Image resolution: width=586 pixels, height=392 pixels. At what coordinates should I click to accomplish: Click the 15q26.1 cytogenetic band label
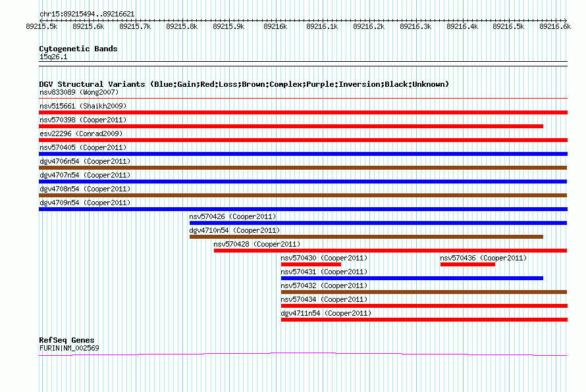(x=53, y=57)
